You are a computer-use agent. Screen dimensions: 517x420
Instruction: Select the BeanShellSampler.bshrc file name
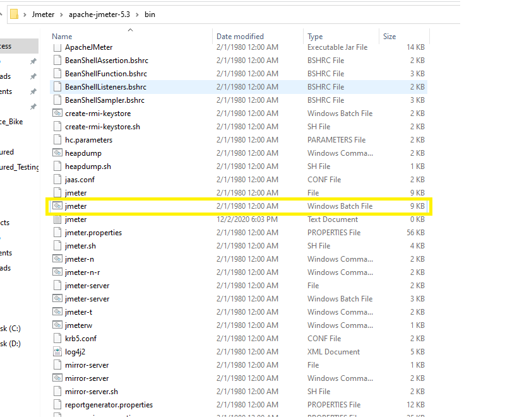click(x=105, y=100)
